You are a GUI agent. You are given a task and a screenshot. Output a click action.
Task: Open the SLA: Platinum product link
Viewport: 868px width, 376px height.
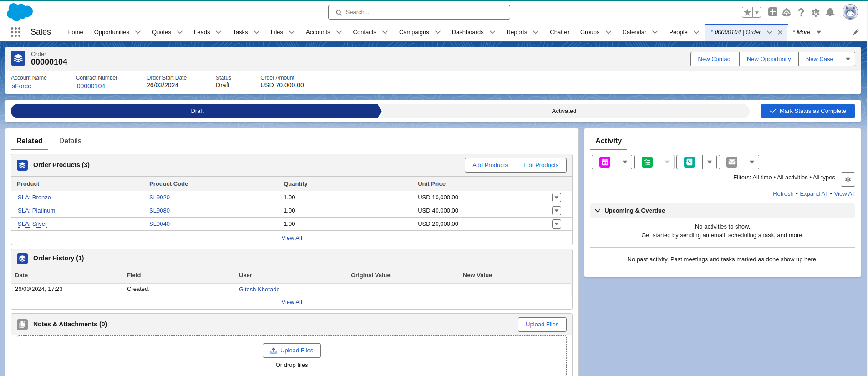(x=36, y=211)
